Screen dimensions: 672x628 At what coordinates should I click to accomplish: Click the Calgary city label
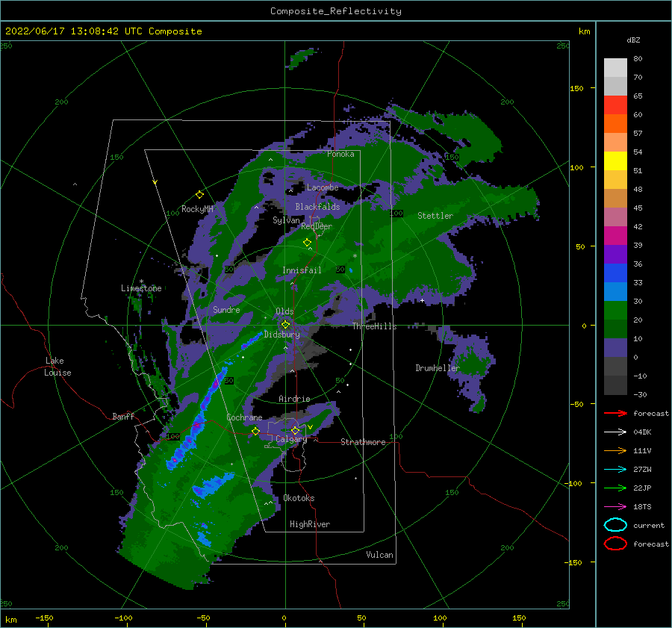[x=291, y=439]
